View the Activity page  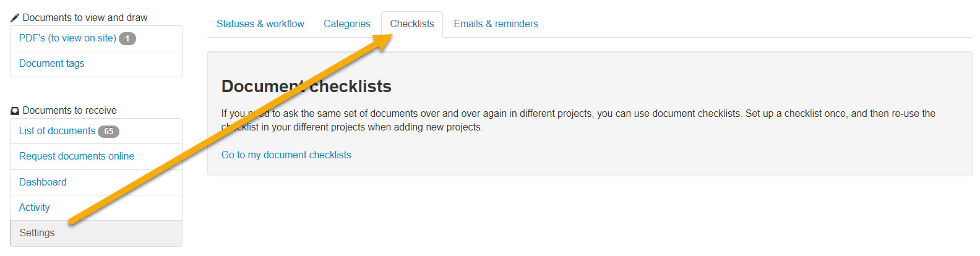[35, 208]
